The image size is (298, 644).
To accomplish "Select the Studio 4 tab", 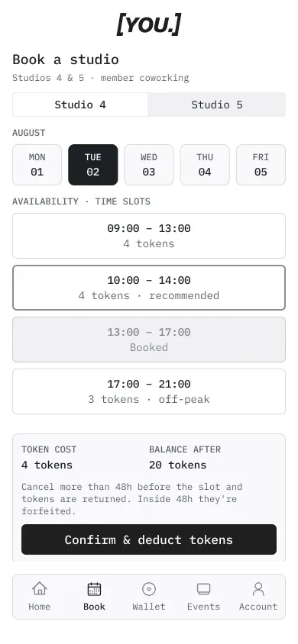I will (80, 105).
